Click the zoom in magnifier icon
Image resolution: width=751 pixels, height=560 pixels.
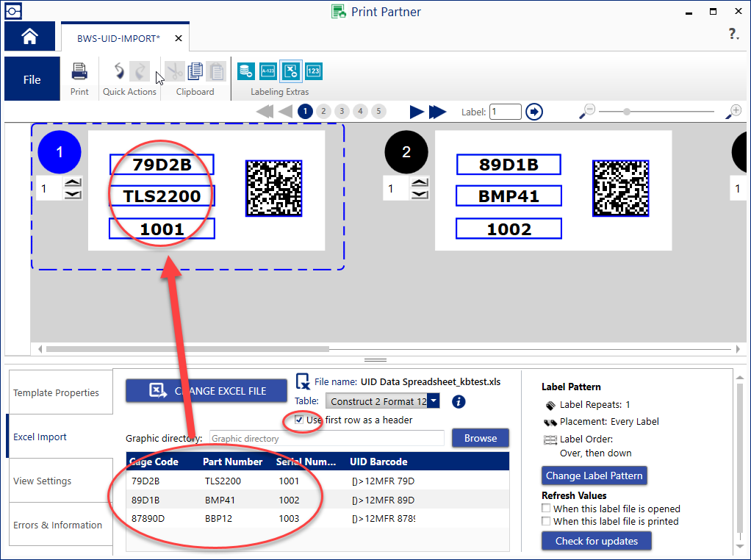[733, 112]
